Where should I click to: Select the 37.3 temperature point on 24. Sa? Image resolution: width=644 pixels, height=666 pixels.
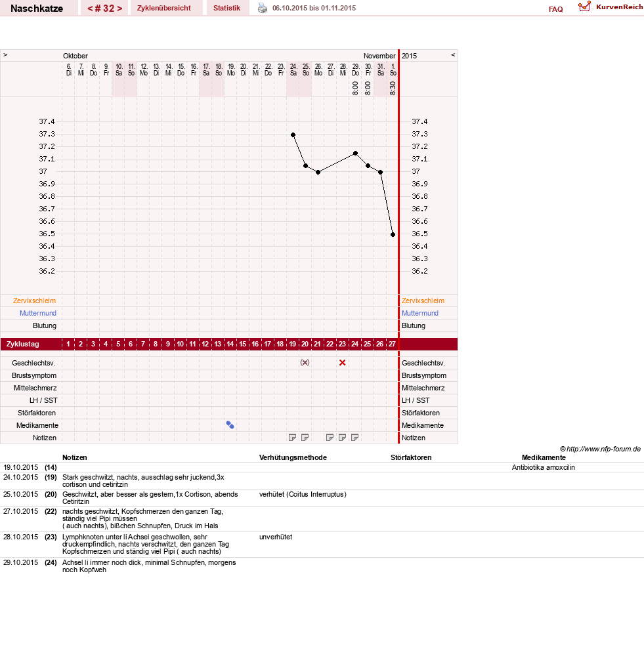pos(293,135)
